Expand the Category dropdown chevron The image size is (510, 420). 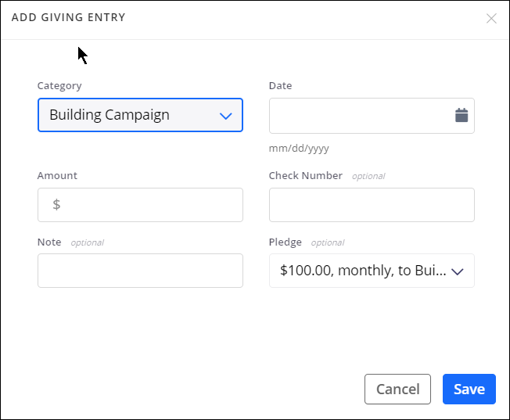coord(226,116)
